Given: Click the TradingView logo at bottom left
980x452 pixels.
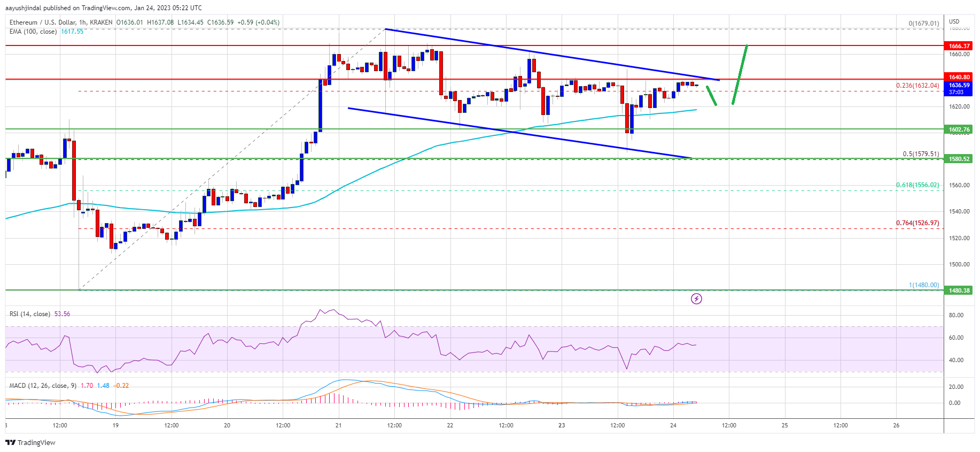Looking at the screenshot, I should (30, 442).
